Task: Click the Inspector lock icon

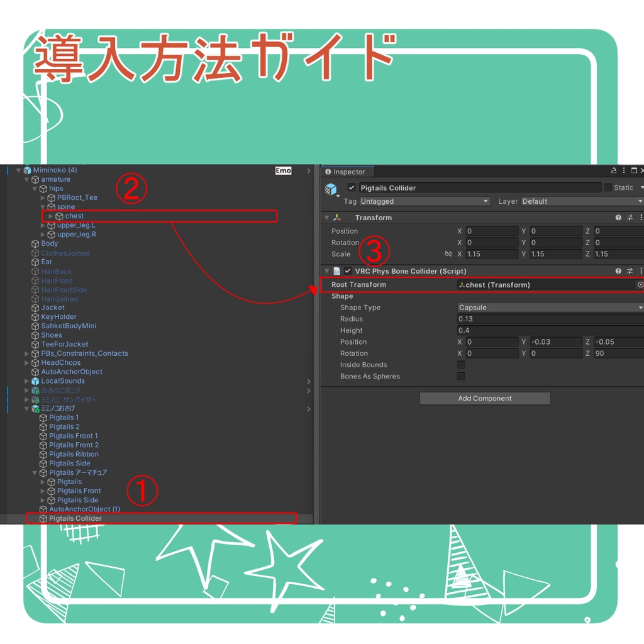Action: pyautogui.click(x=613, y=170)
